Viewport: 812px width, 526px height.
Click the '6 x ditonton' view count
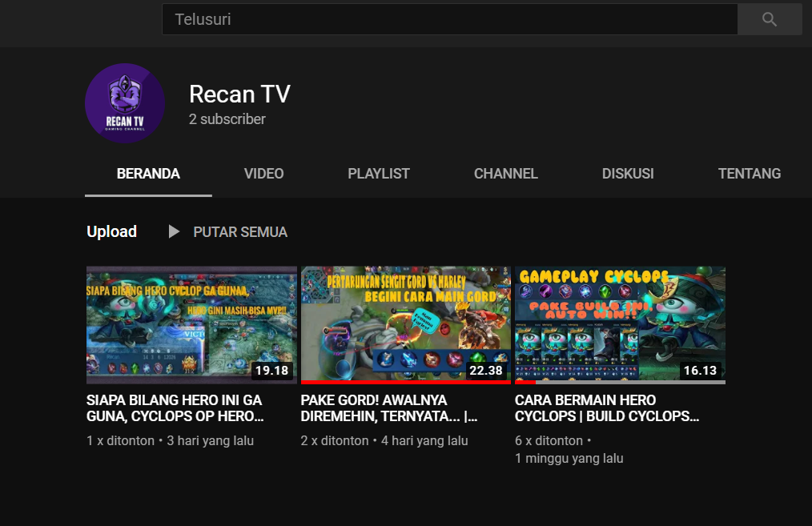pyautogui.click(x=549, y=440)
